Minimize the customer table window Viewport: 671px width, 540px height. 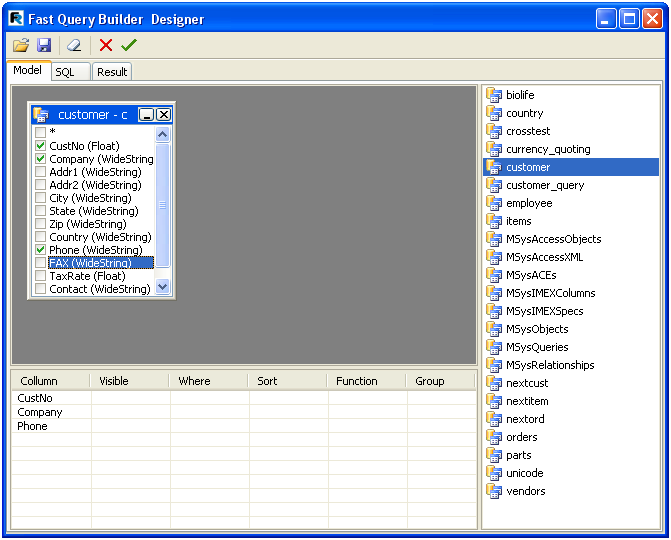146,115
